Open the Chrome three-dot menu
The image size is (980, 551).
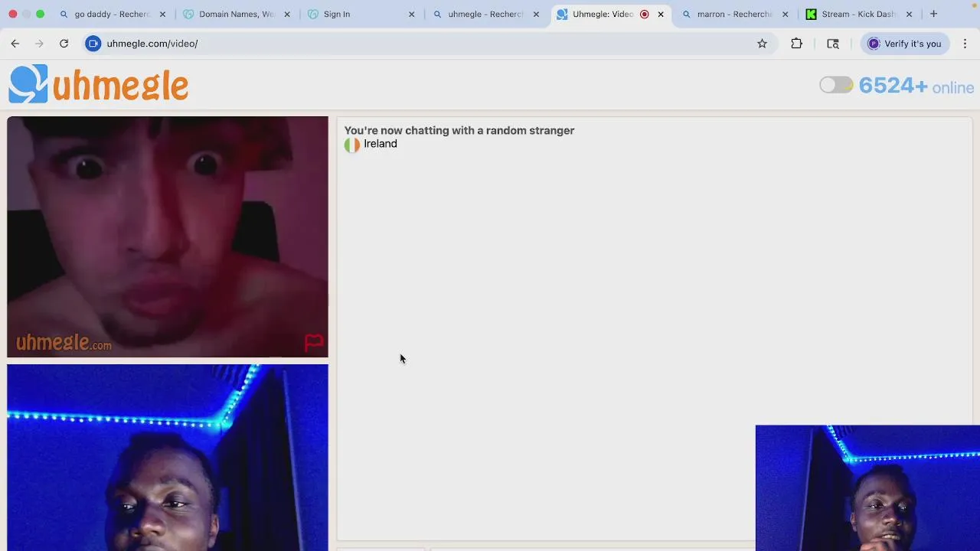tap(965, 44)
